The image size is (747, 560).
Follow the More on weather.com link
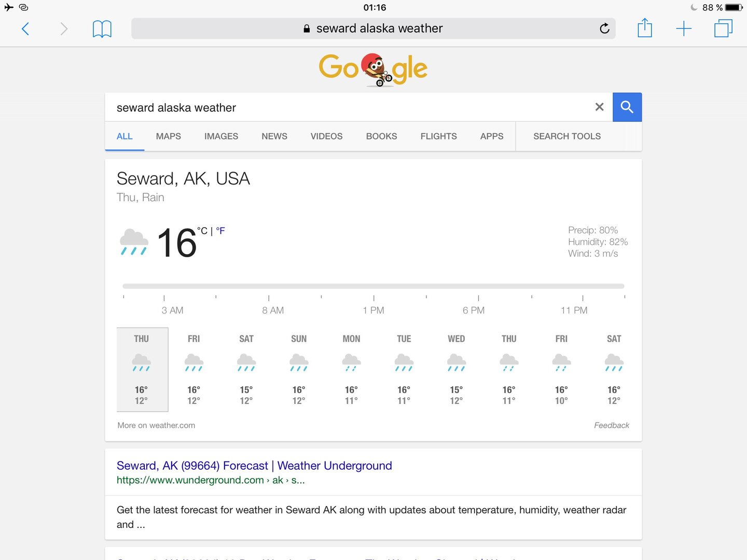point(156,425)
